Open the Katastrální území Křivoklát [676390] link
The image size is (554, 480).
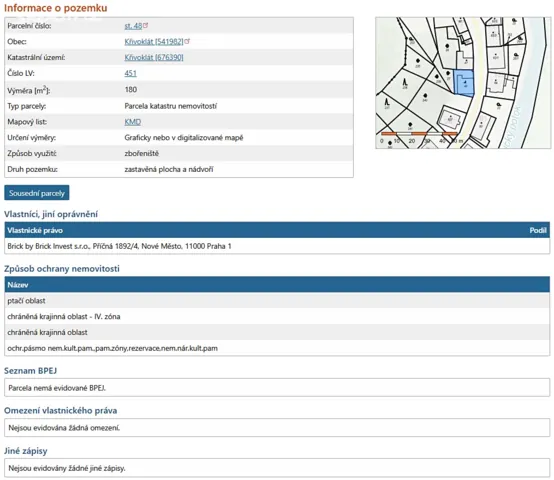pyautogui.click(x=154, y=58)
